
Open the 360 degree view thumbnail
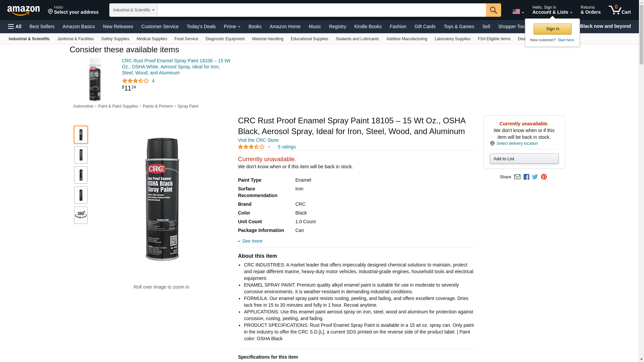click(x=81, y=215)
